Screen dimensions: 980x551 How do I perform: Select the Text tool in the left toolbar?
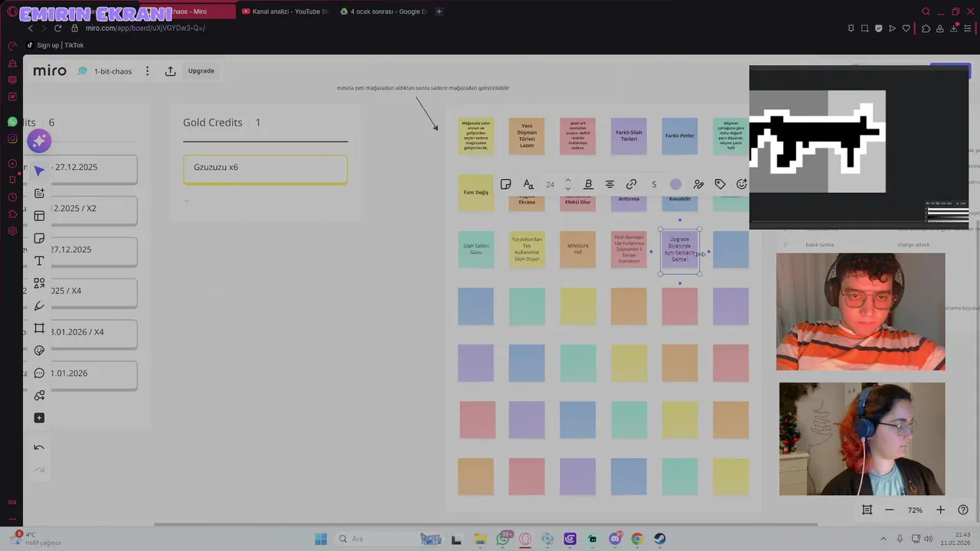(x=39, y=261)
